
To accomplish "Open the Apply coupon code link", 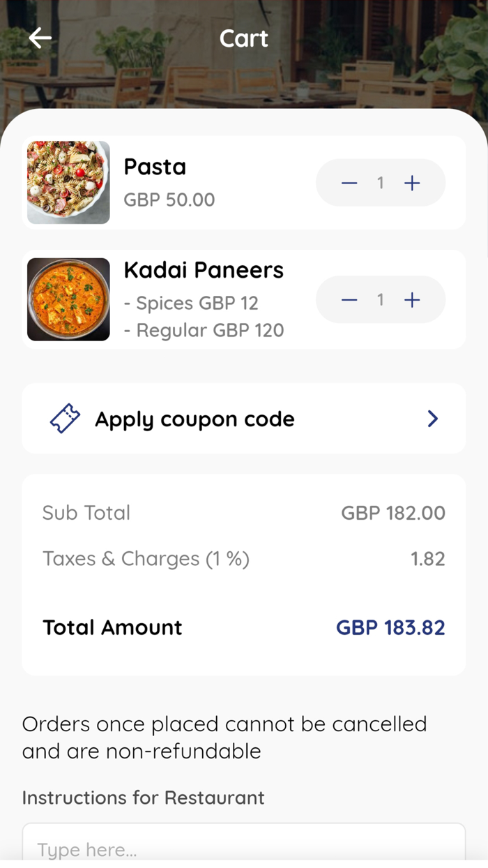I will click(195, 418).
